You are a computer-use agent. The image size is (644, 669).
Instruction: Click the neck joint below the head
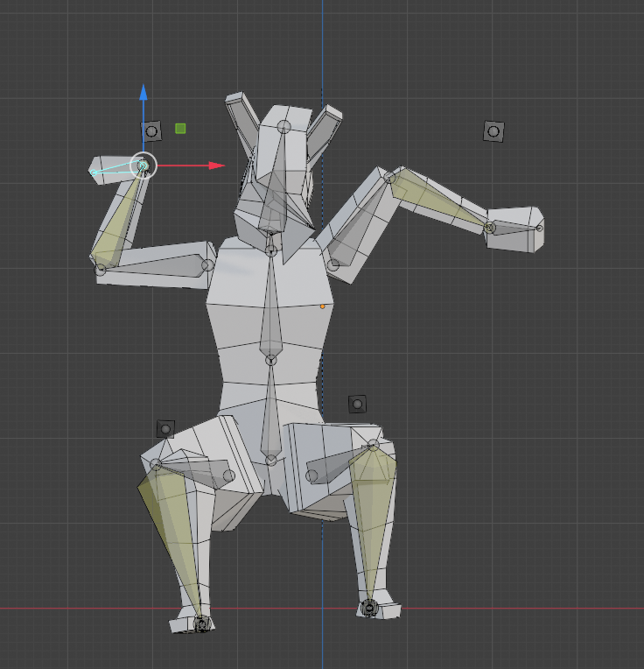271,251
